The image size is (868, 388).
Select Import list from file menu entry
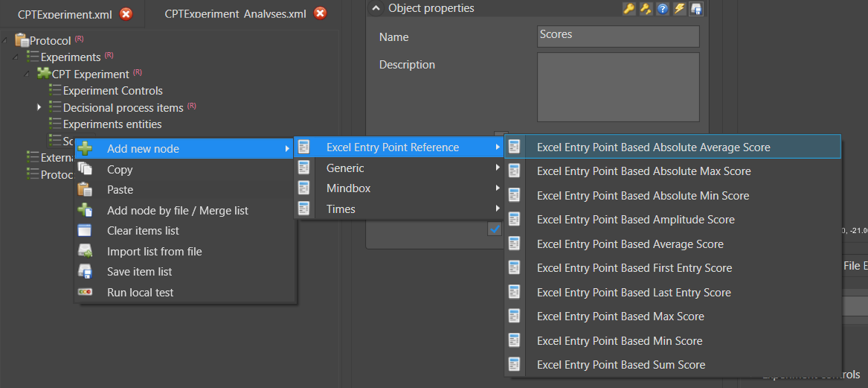[154, 252]
